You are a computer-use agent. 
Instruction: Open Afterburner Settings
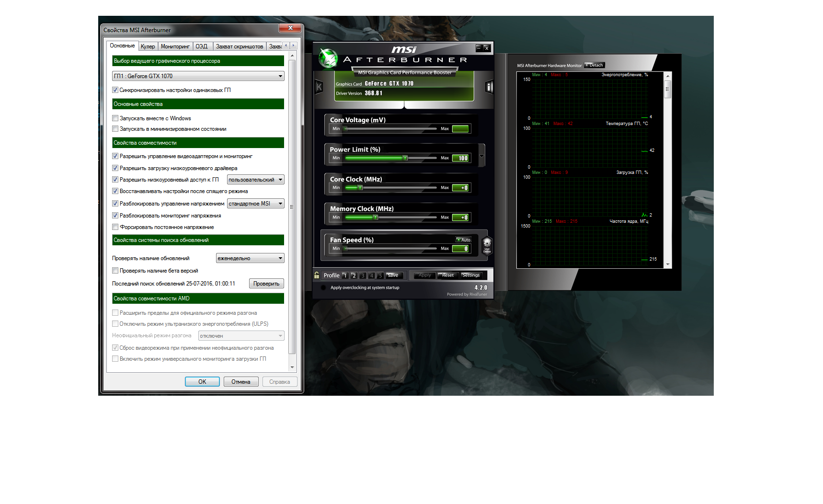(471, 275)
